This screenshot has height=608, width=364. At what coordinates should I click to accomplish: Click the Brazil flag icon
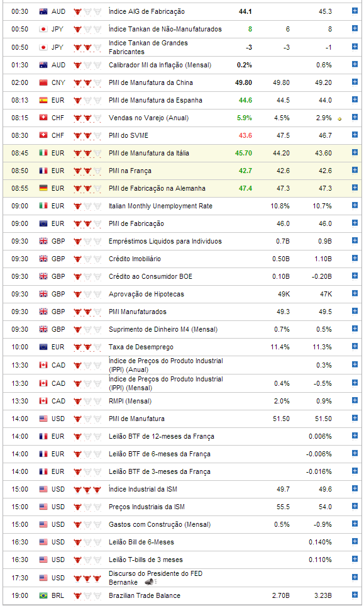pyautogui.click(x=43, y=595)
